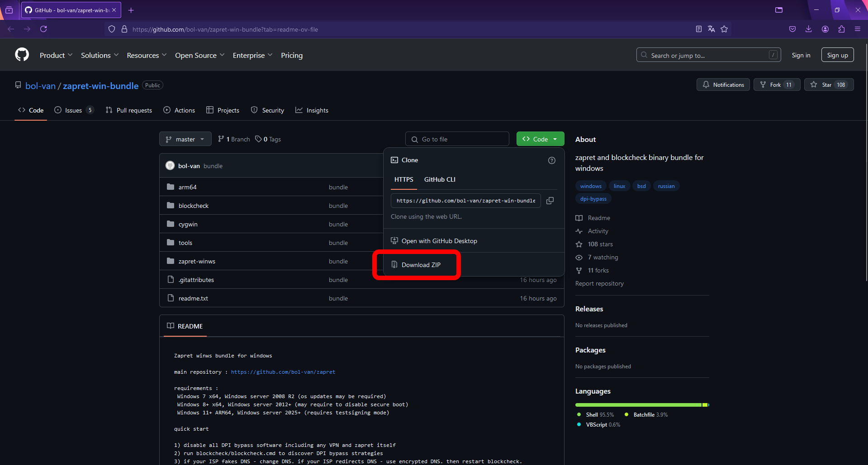The width and height of the screenshot is (868, 465).
Task: Expand the Resources menu
Action: coord(147,55)
